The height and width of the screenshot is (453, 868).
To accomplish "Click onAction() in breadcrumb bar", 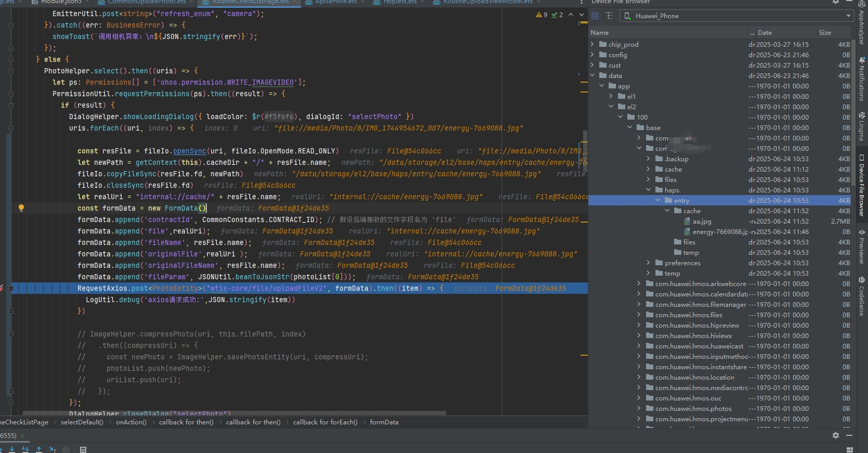I will click(x=131, y=422).
